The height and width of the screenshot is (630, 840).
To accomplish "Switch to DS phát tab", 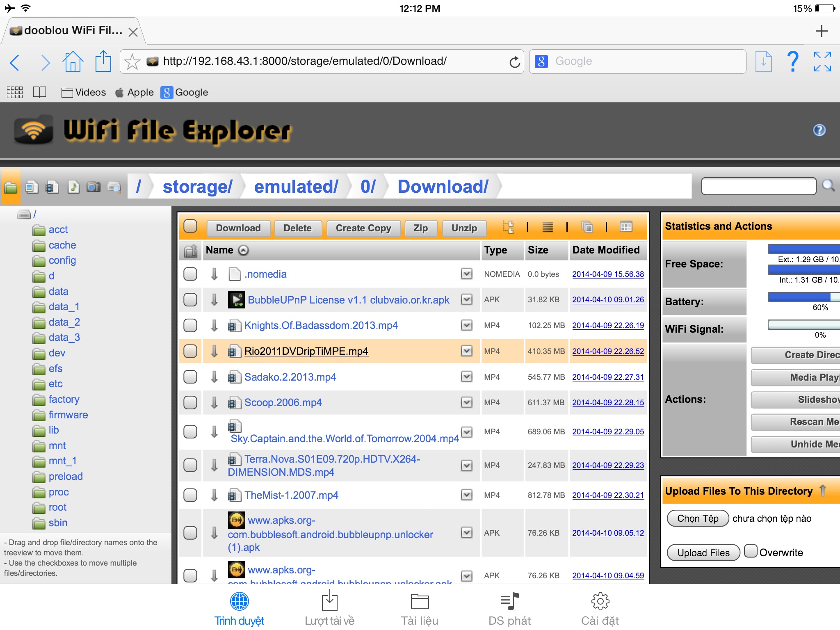I will pos(509,609).
